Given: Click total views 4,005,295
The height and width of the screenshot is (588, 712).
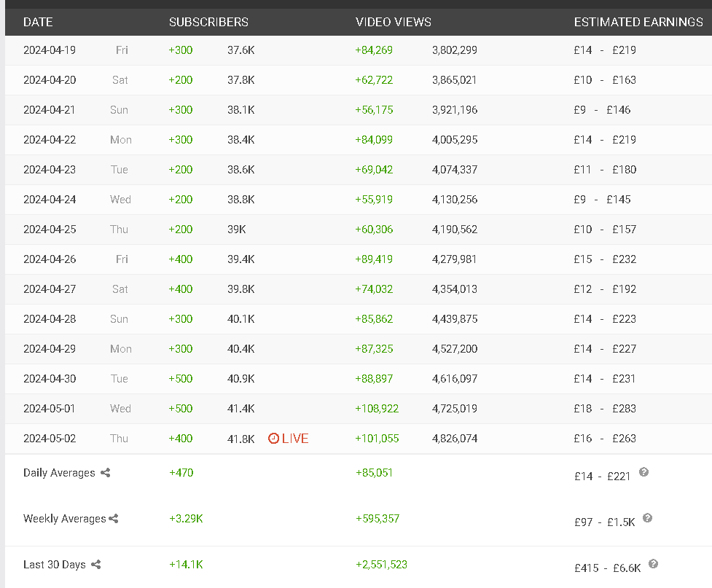Looking at the screenshot, I should coord(455,140).
